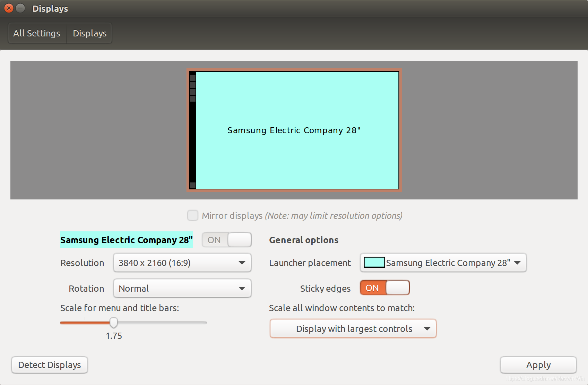
Task: Open the Rotation dropdown
Action: (x=182, y=288)
